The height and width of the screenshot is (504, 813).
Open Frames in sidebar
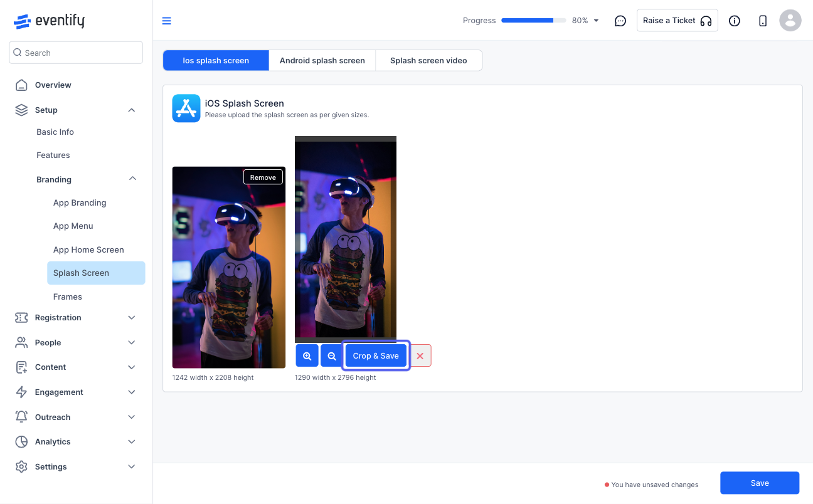click(68, 297)
